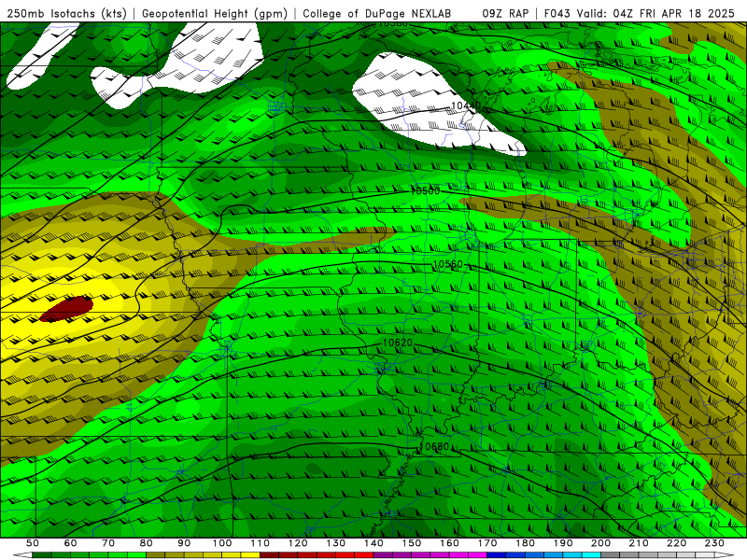Image resolution: width=747 pixels, height=560 pixels.
Task: Click the 130 value on color scale
Action: [x=336, y=543]
